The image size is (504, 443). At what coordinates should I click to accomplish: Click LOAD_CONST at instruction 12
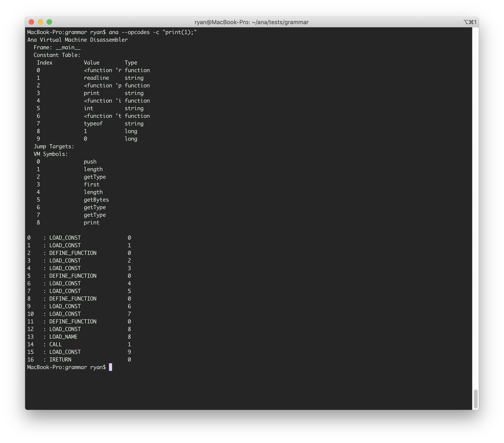pos(65,330)
